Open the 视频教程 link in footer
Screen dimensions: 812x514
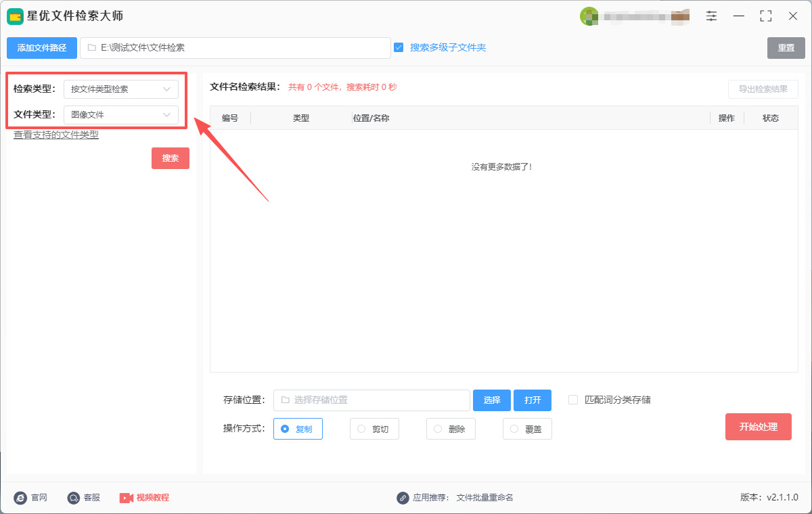153,498
